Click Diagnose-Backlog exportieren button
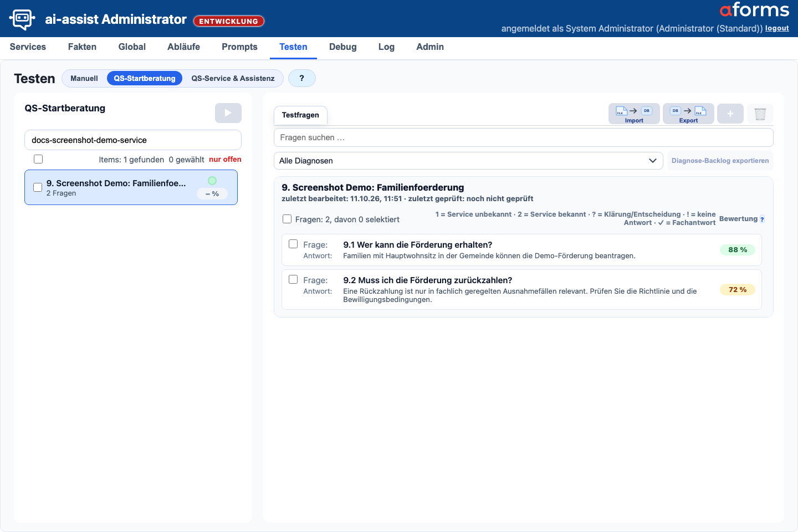 (720, 161)
